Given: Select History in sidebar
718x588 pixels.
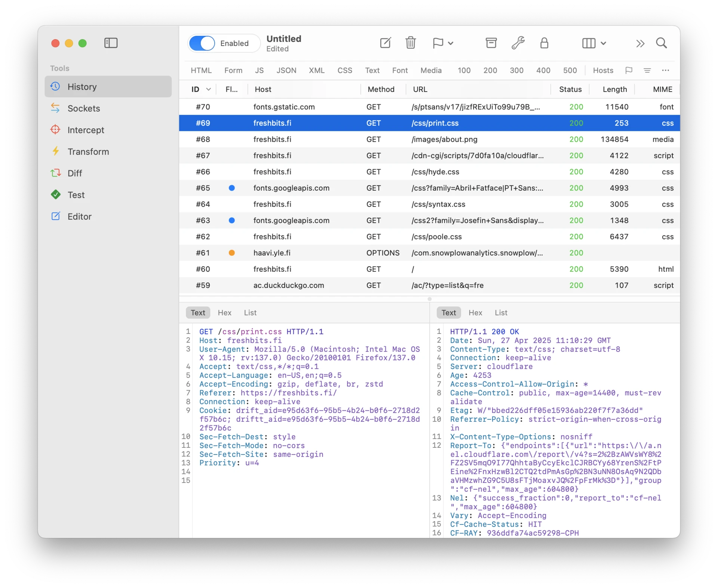Looking at the screenshot, I should click(x=108, y=87).
